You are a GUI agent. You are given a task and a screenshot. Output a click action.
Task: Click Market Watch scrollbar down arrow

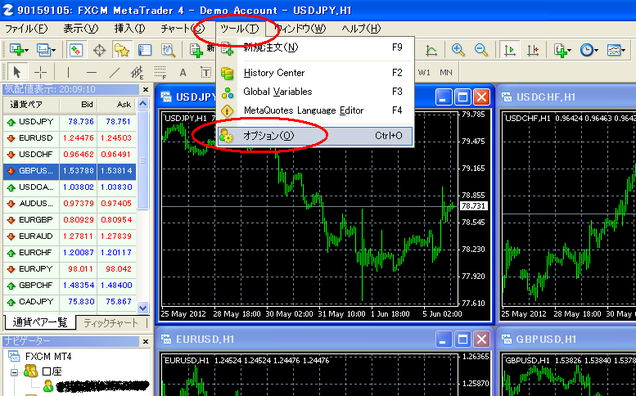tap(143, 308)
